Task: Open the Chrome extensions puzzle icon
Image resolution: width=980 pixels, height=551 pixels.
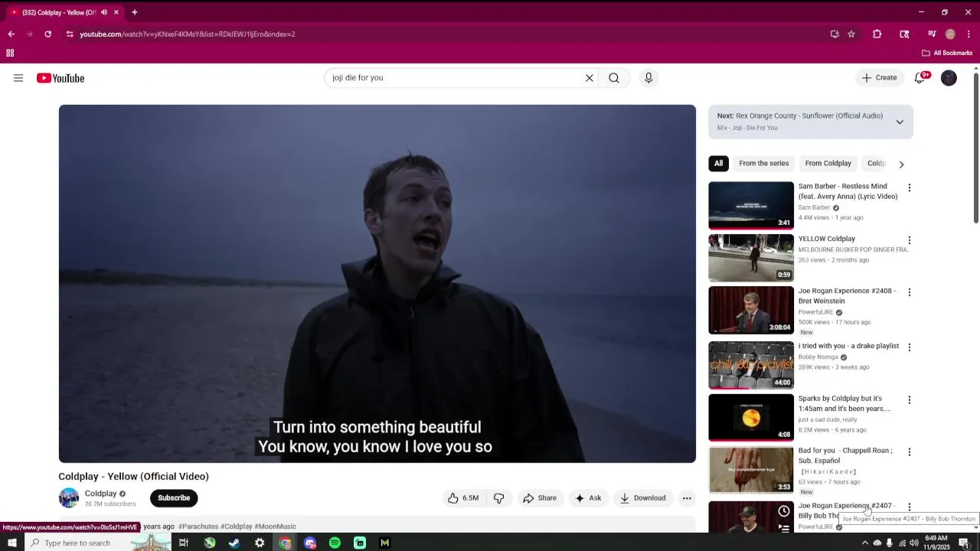Action: (x=877, y=34)
